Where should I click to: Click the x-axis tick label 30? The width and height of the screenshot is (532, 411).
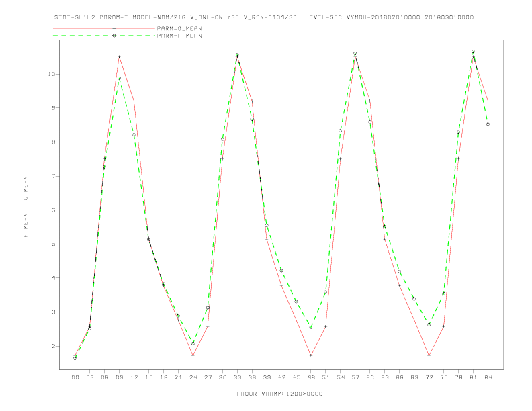[222, 377]
